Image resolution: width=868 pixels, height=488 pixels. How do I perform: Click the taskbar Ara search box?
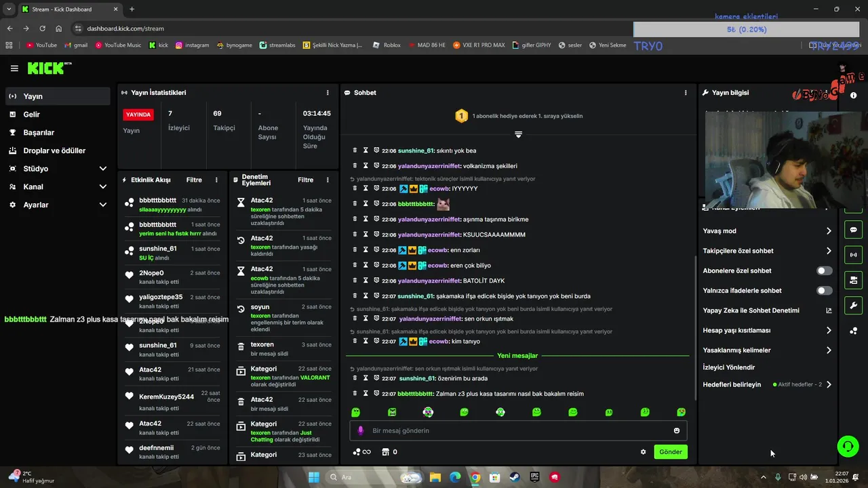375,477
